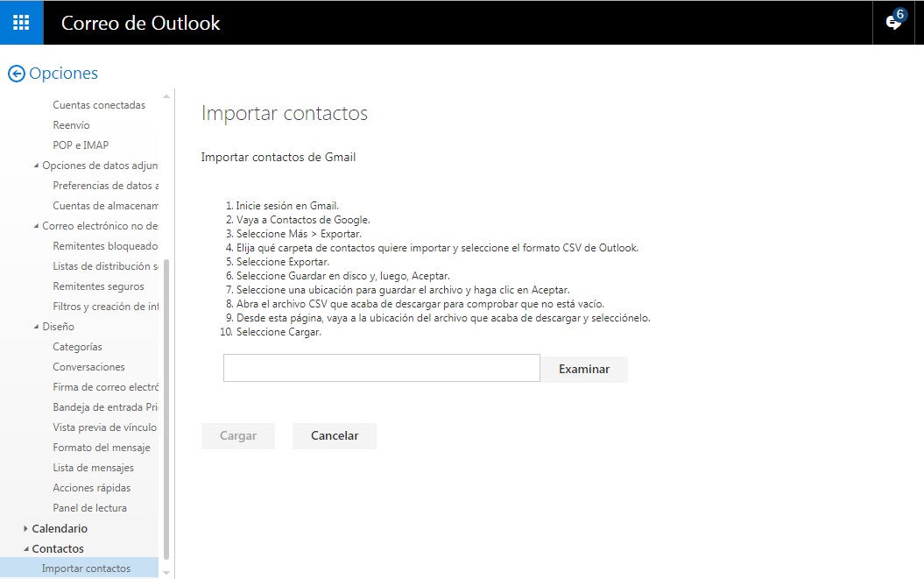Open the app launcher grid icon
Screen dimensions: 924x579
point(20,23)
